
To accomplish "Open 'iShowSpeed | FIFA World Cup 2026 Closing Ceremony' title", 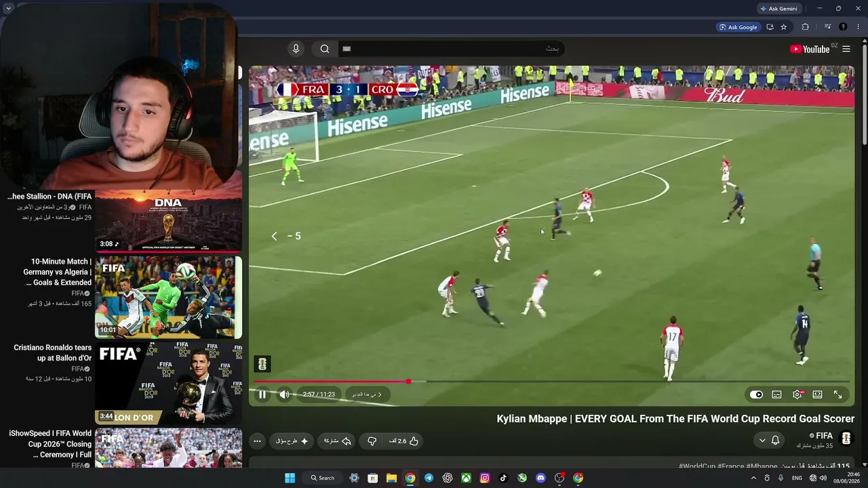I will pos(51,444).
